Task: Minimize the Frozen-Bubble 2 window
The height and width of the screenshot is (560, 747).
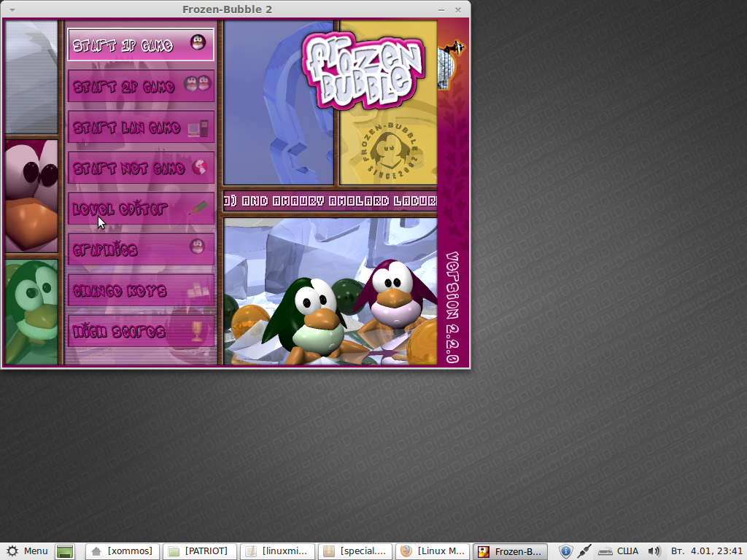Action: click(x=441, y=9)
